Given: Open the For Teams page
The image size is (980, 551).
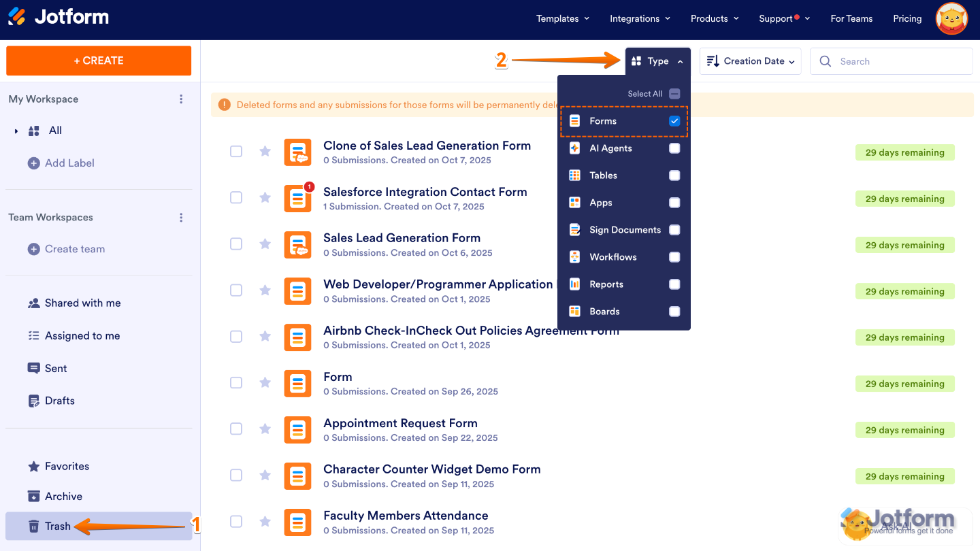Looking at the screenshot, I should click(851, 19).
